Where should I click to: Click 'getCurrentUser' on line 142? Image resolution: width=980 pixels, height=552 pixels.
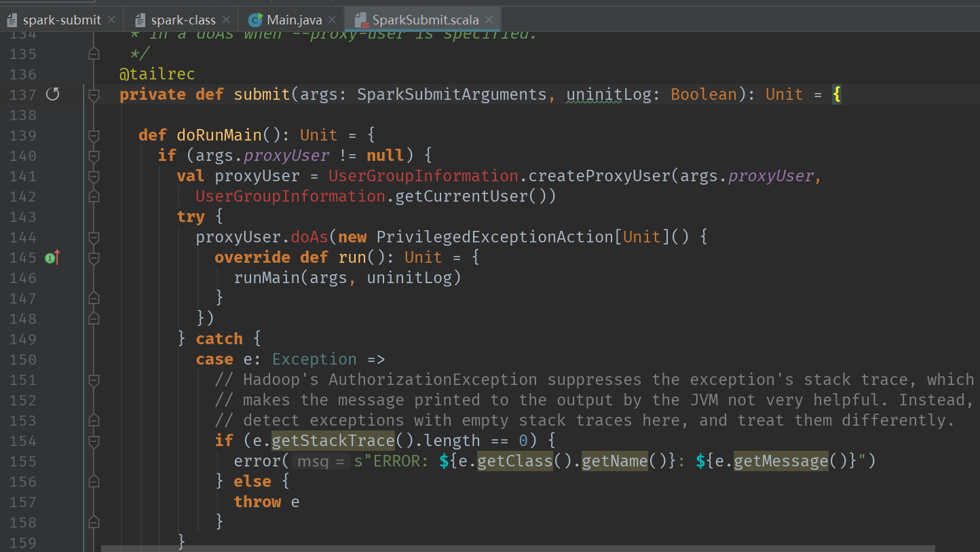coord(462,196)
